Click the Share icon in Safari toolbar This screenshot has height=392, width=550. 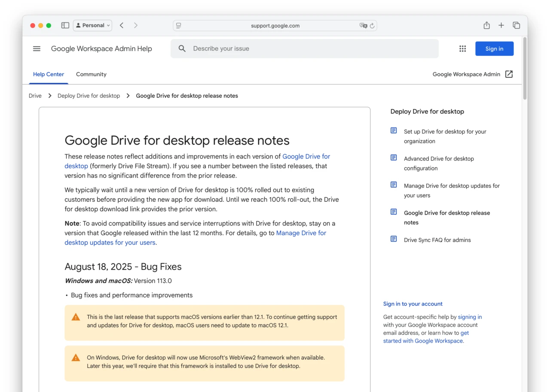coord(486,25)
